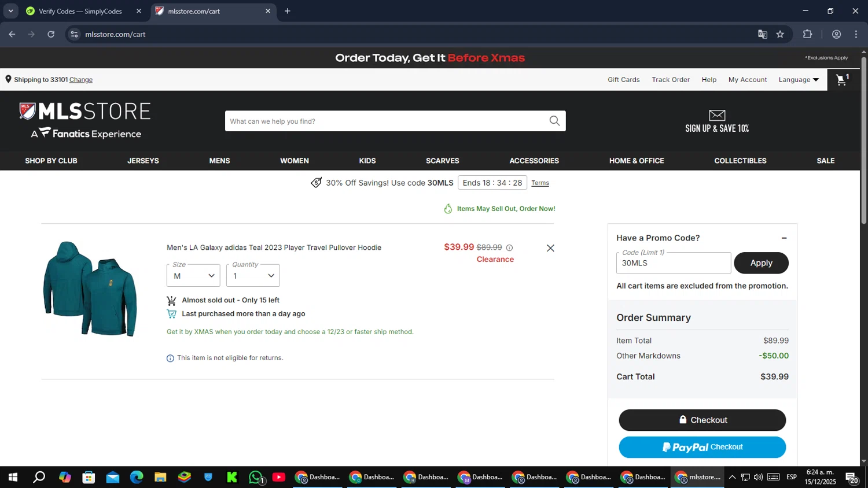Image resolution: width=868 pixels, height=488 pixels.
Task: Open the notification center icon
Action: click(852, 478)
